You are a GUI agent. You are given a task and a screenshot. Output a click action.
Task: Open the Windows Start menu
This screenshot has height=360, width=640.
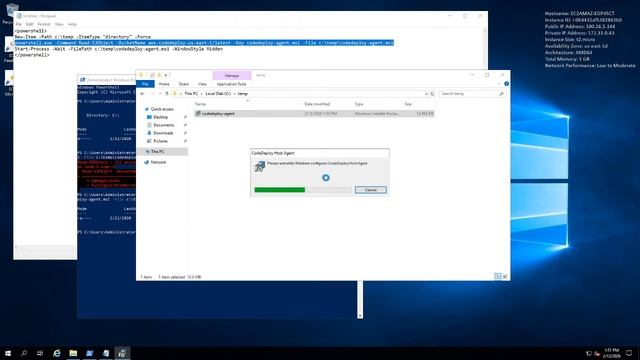8,353
